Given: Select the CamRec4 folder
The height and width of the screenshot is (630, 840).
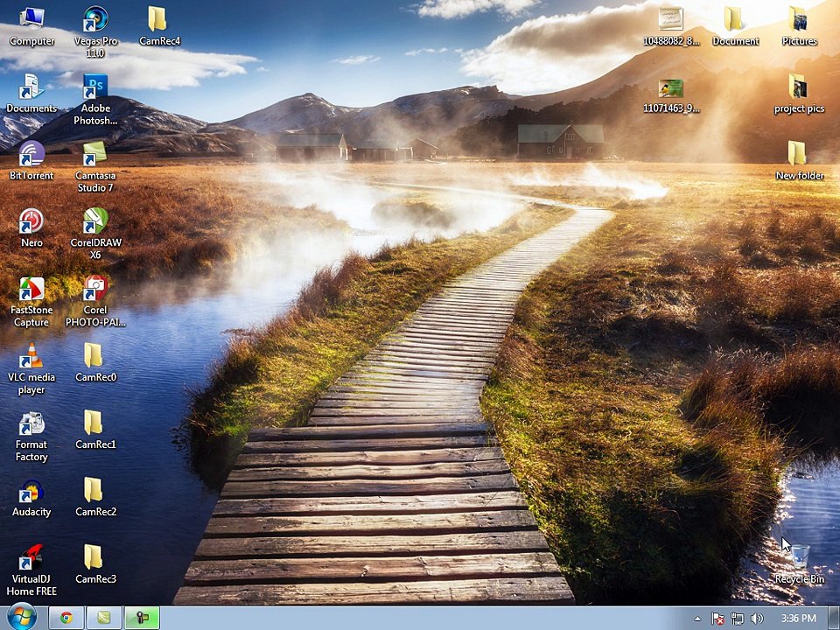Looking at the screenshot, I should point(159,27).
